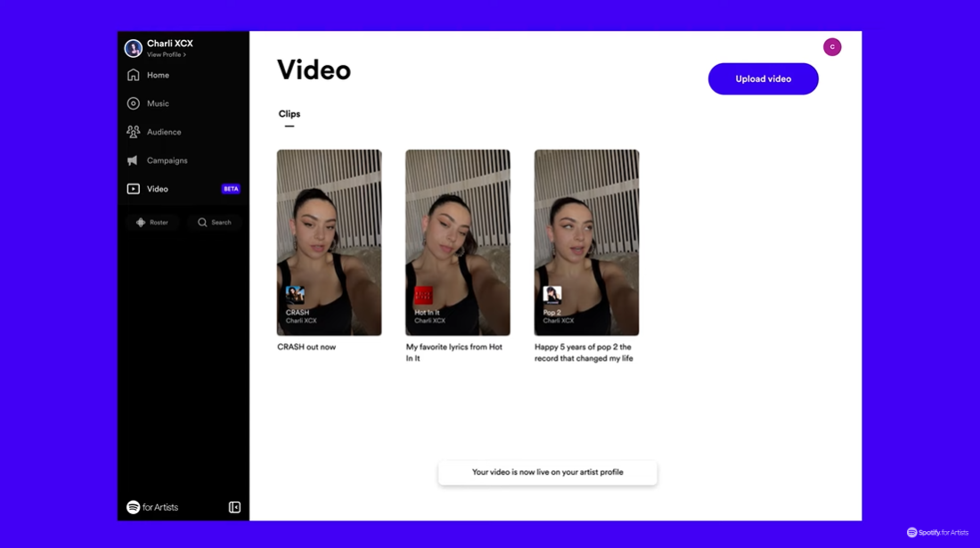The width and height of the screenshot is (980, 548).
Task: Go to the Music menu item
Action: point(158,104)
